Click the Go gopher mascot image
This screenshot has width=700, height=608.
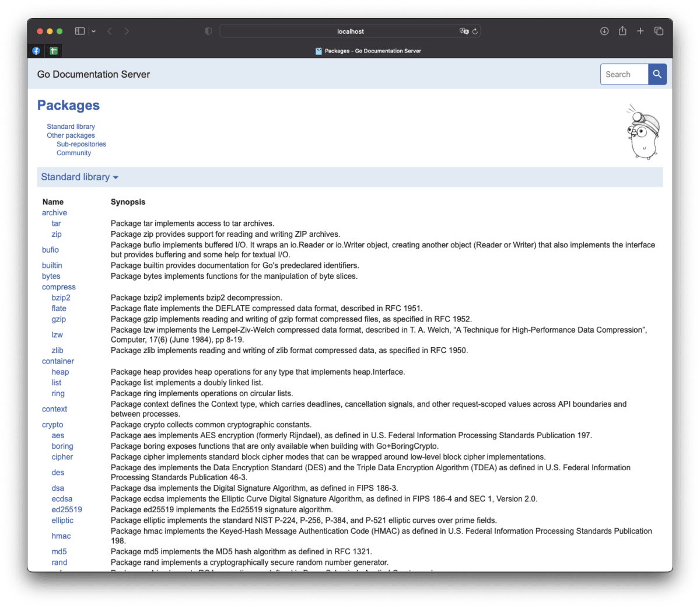click(x=643, y=132)
